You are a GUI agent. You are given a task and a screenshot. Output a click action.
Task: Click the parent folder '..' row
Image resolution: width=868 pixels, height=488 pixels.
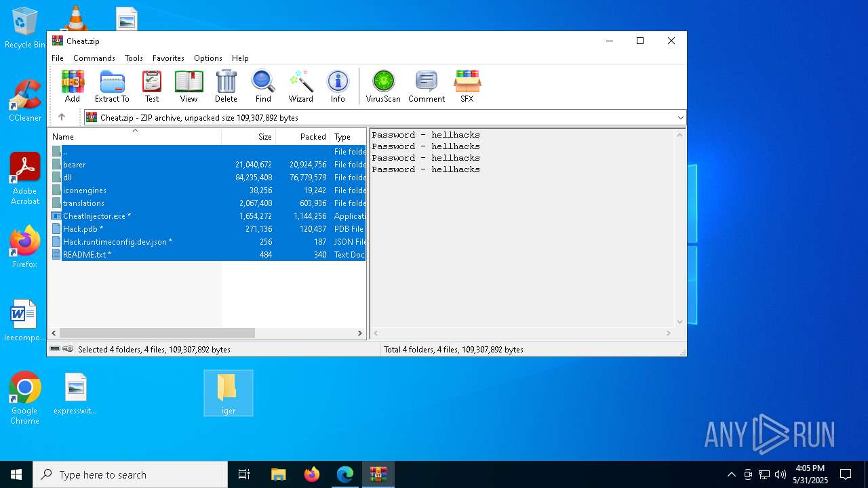tap(208, 152)
